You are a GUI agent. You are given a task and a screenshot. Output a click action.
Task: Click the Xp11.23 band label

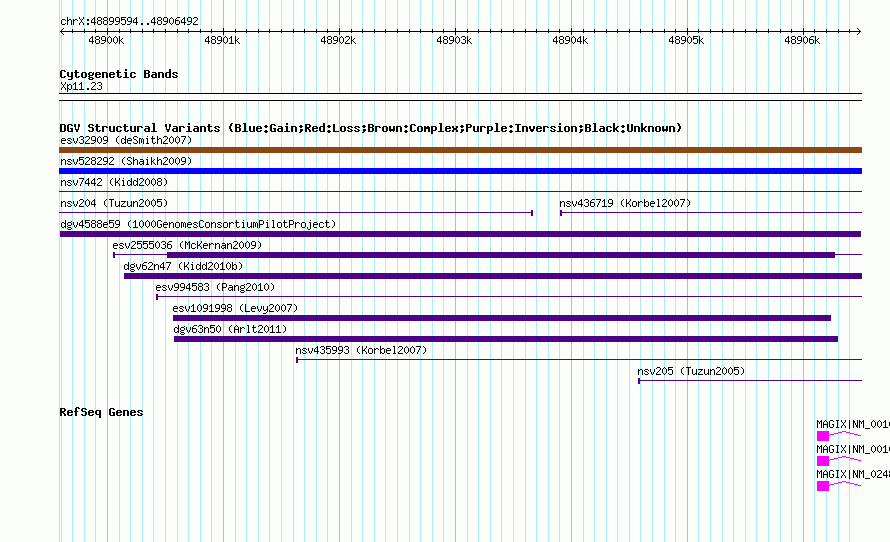coord(81,86)
